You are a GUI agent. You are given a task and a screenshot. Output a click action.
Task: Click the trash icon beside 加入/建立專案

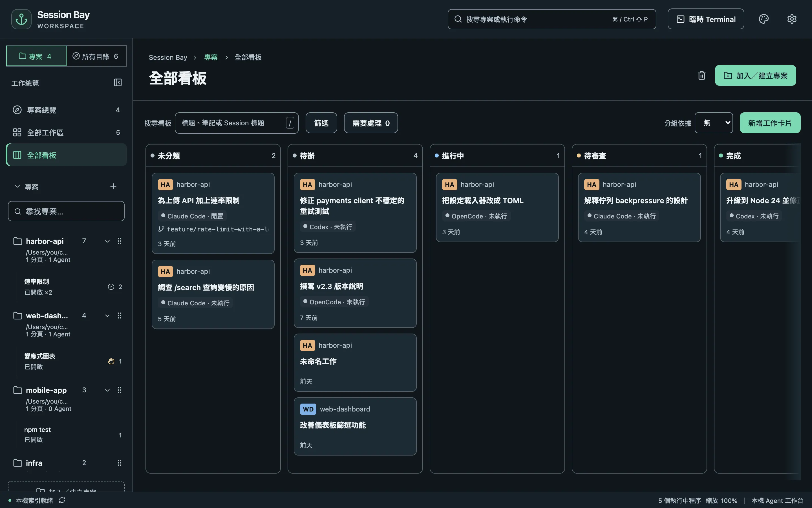point(701,75)
